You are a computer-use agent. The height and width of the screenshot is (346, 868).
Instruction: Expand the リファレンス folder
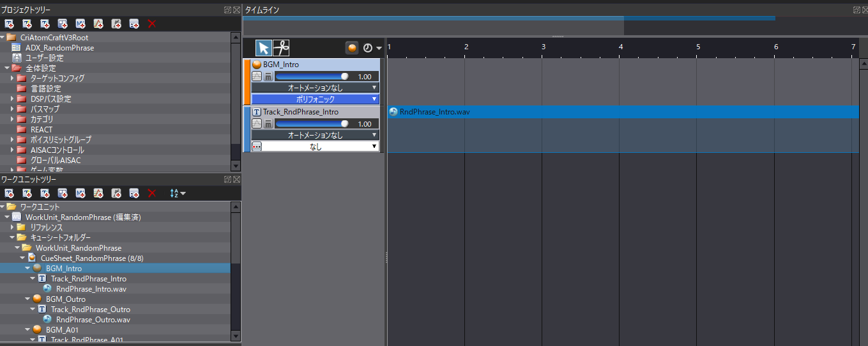pos(12,227)
